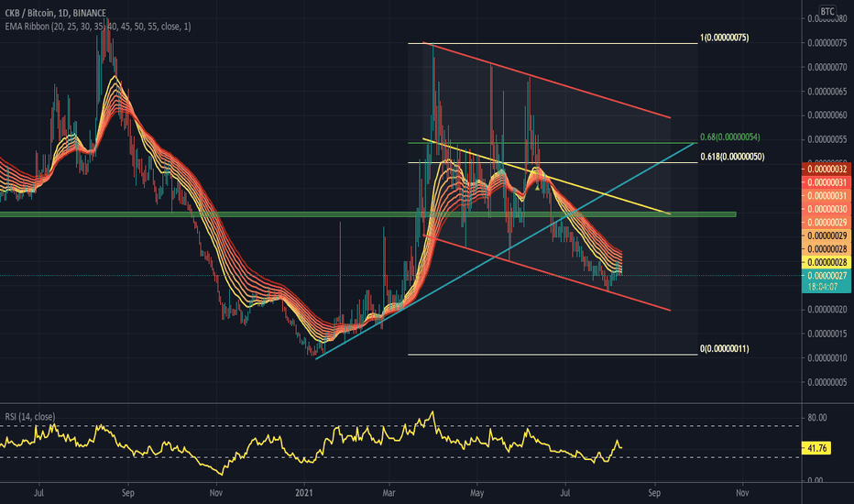Image resolution: width=854 pixels, height=504 pixels.
Task: Click the 0.00000065 price axis label
Action: click(x=827, y=91)
